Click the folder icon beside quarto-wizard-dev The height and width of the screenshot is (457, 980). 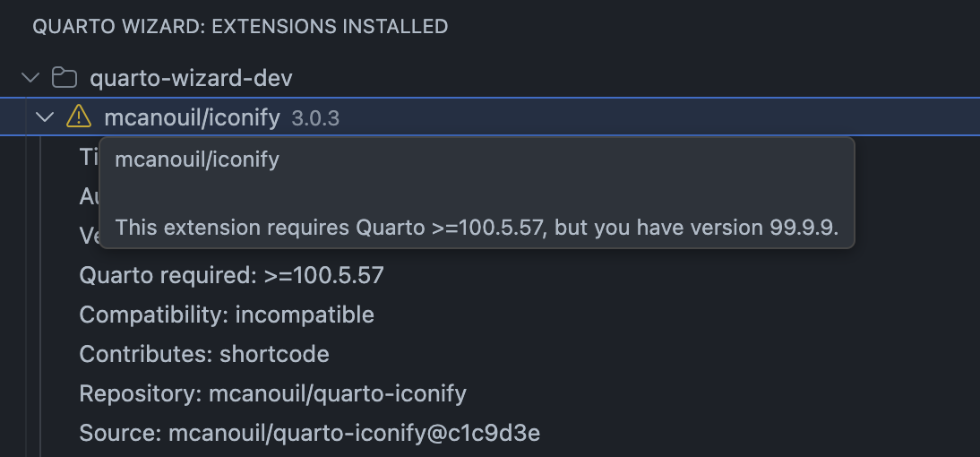(x=63, y=78)
